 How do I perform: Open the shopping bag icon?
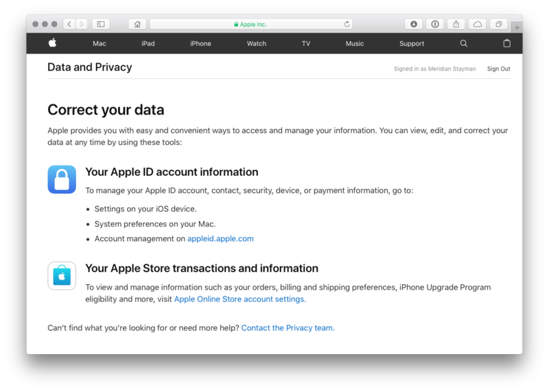(507, 43)
